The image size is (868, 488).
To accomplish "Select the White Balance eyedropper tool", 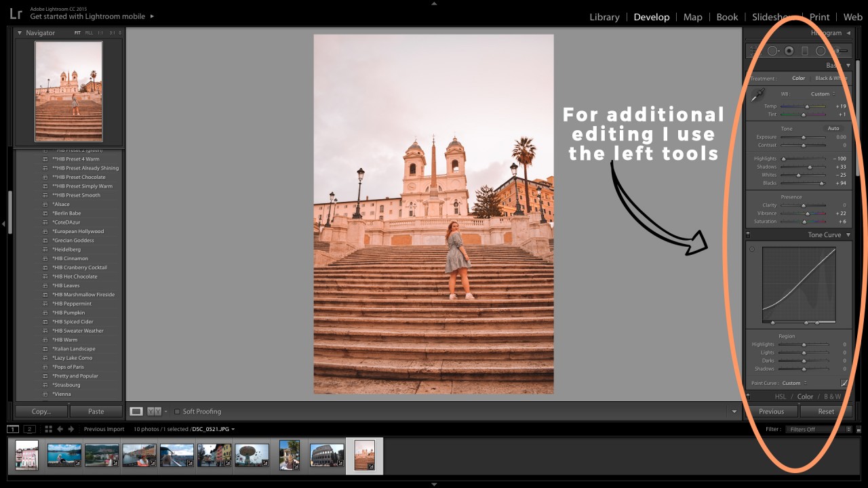I will (757, 96).
